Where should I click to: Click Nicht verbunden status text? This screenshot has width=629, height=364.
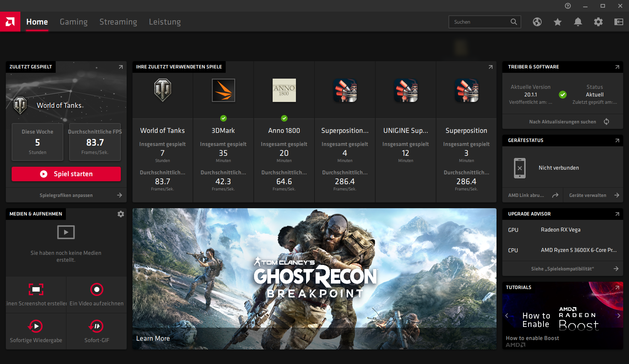click(559, 168)
